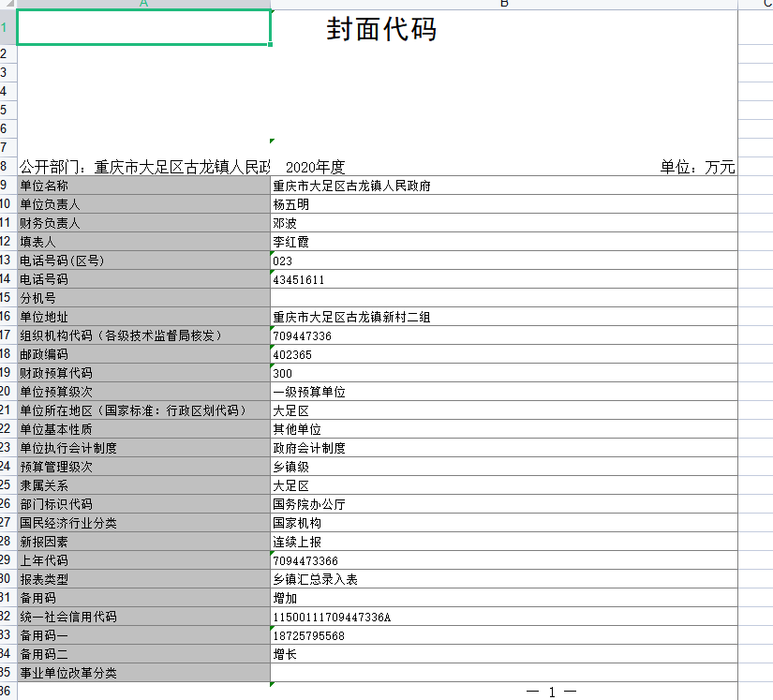Select the 分机号 label cell
Image resolution: width=773 pixels, height=700 pixels.
[x=143, y=298]
